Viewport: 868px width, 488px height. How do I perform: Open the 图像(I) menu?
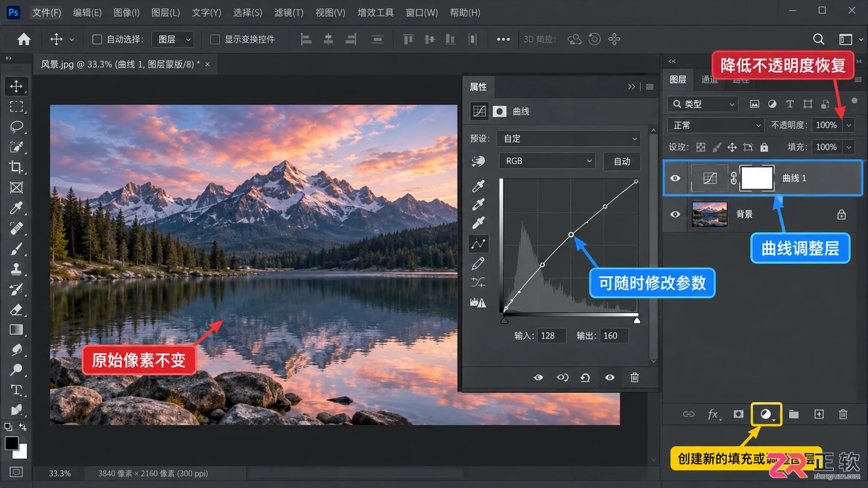127,13
